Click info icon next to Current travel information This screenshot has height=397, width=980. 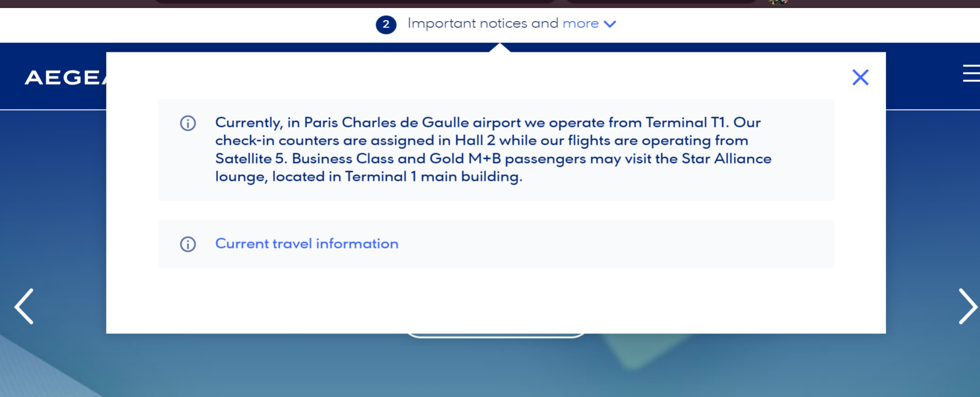(x=188, y=244)
